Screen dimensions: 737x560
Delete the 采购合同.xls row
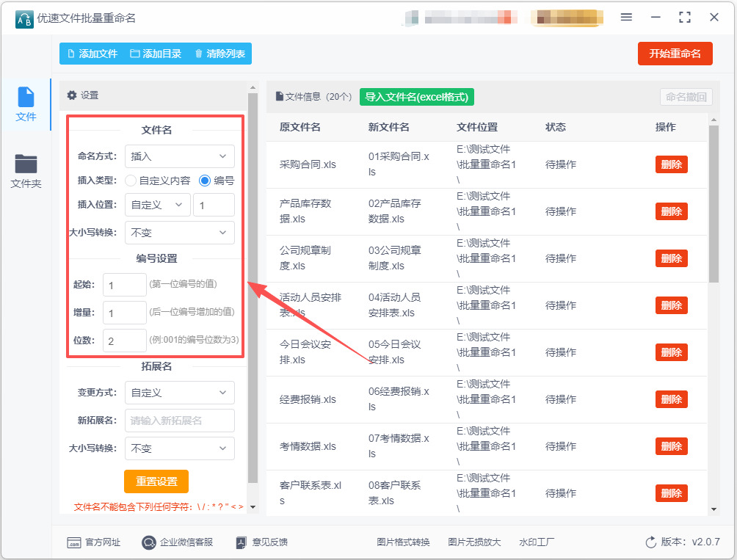click(x=671, y=164)
